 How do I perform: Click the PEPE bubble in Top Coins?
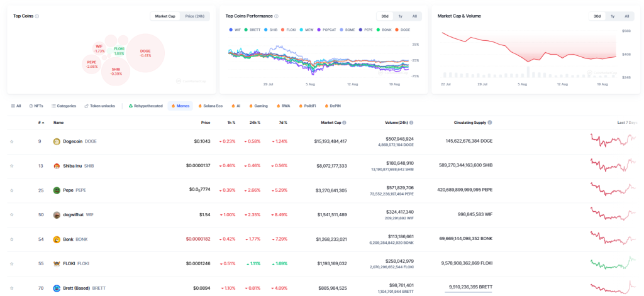coord(92,64)
